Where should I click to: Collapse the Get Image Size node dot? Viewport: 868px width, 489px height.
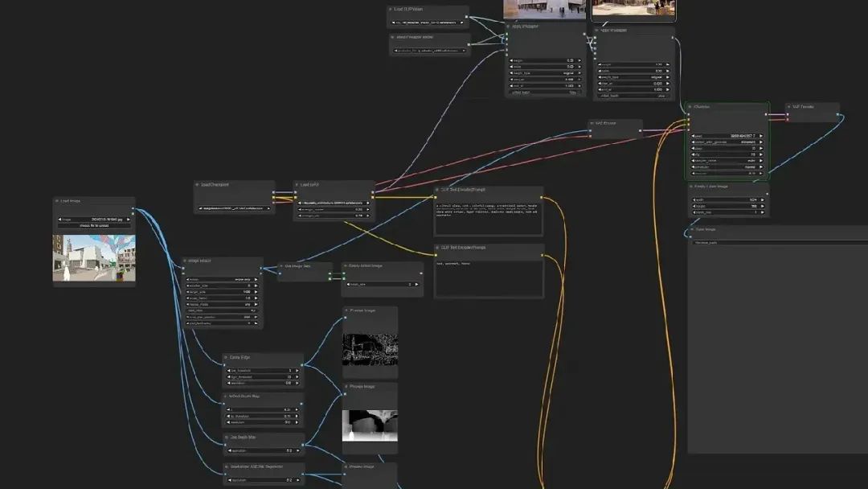click(x=281, y=266)
